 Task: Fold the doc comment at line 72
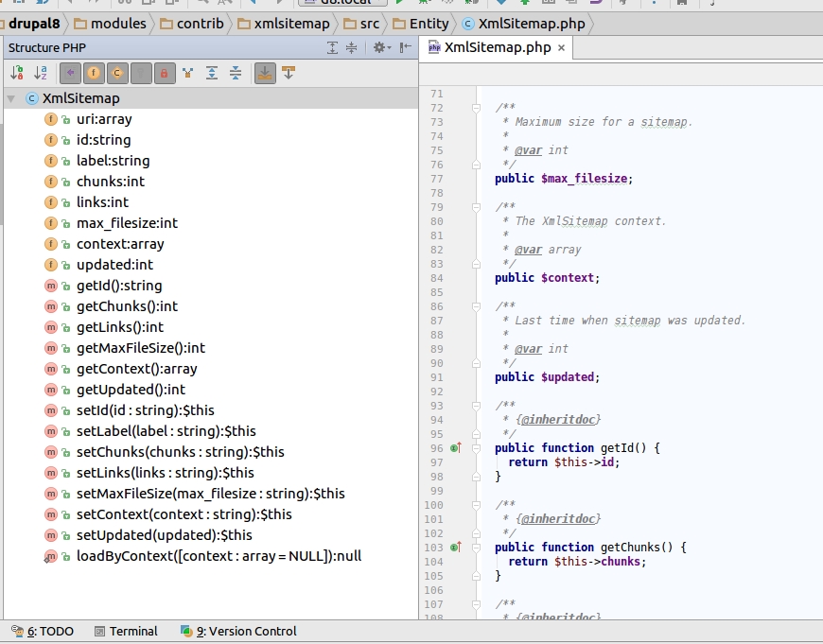point(476,108)
